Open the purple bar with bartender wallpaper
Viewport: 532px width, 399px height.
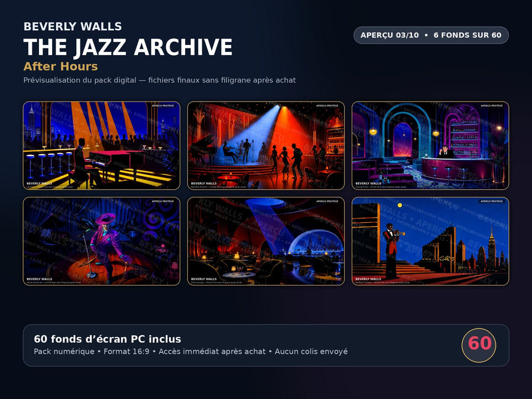click(x=430, y=145)
